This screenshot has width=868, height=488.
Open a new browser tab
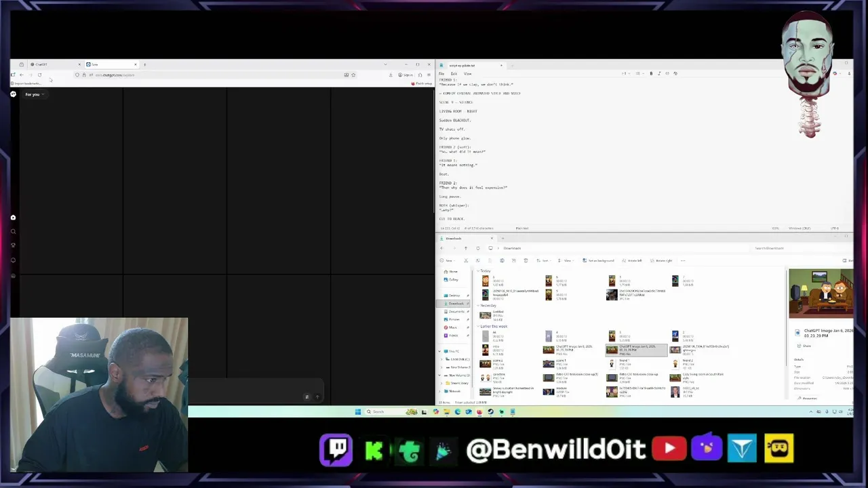point(144,64)
